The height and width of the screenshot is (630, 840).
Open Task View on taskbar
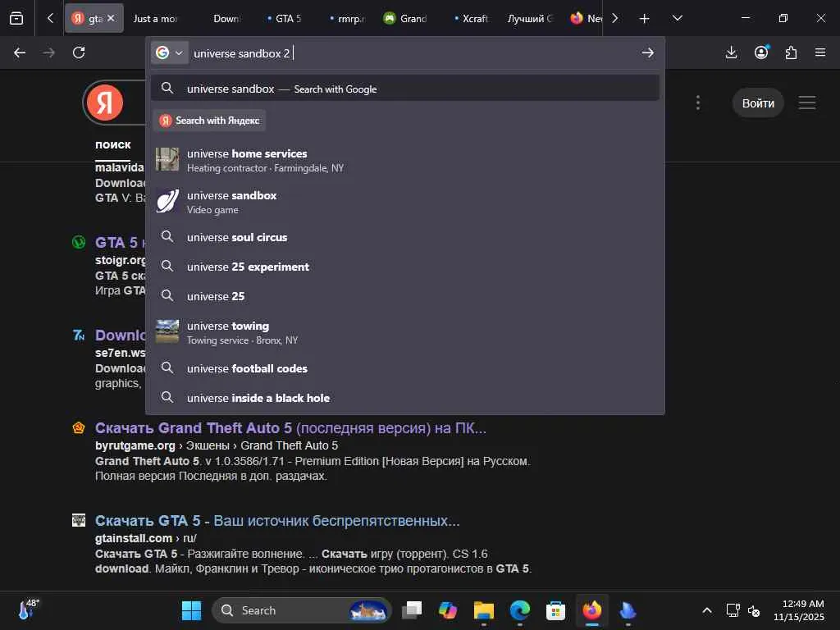point(412,610)
